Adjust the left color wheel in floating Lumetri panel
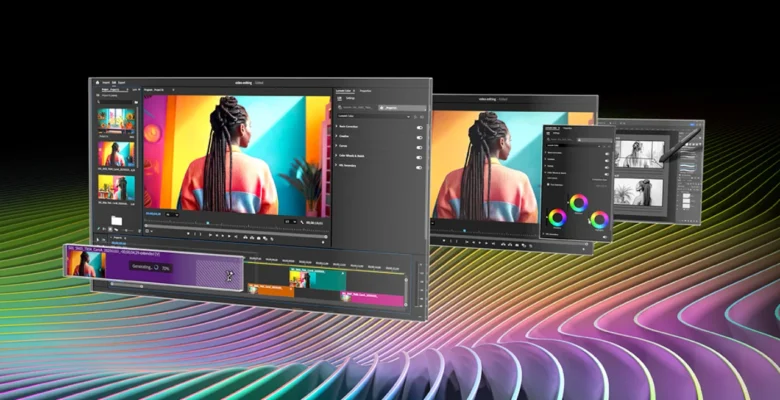The height and width of the screenshot is (400, 780). 557,217
